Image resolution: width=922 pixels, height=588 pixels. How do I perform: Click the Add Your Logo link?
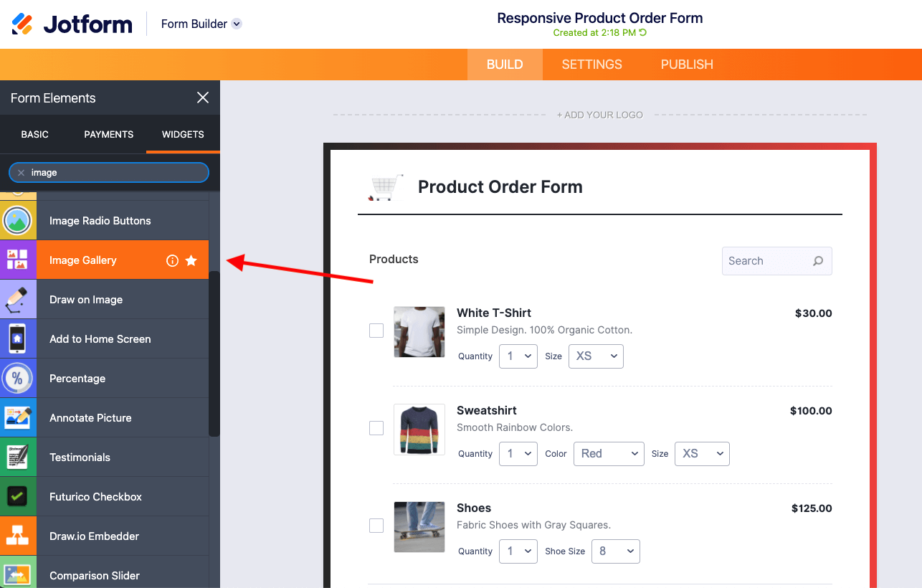click(600, 115)
